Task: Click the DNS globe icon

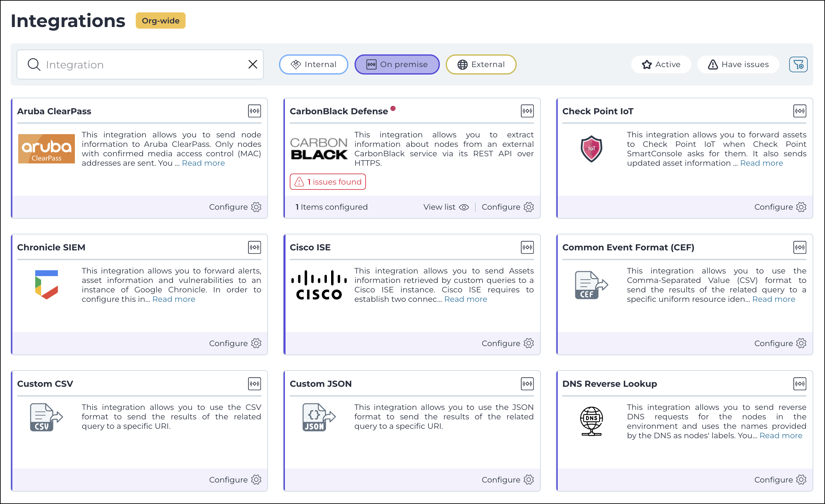Action: tap(591, 421)
